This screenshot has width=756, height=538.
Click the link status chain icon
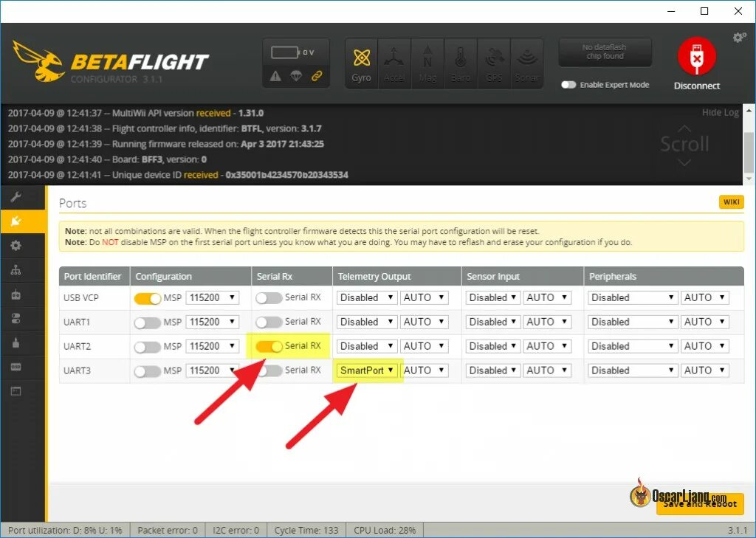[x=317, y=76]
